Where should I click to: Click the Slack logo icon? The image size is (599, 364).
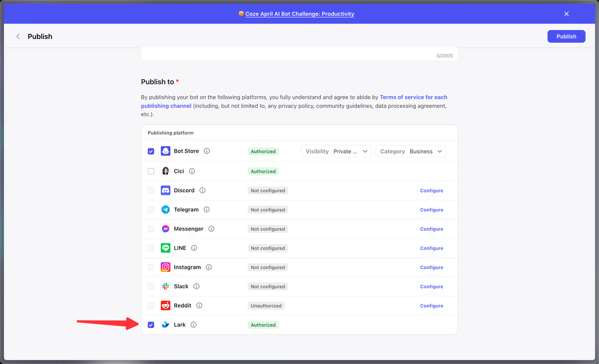point(166,287)
